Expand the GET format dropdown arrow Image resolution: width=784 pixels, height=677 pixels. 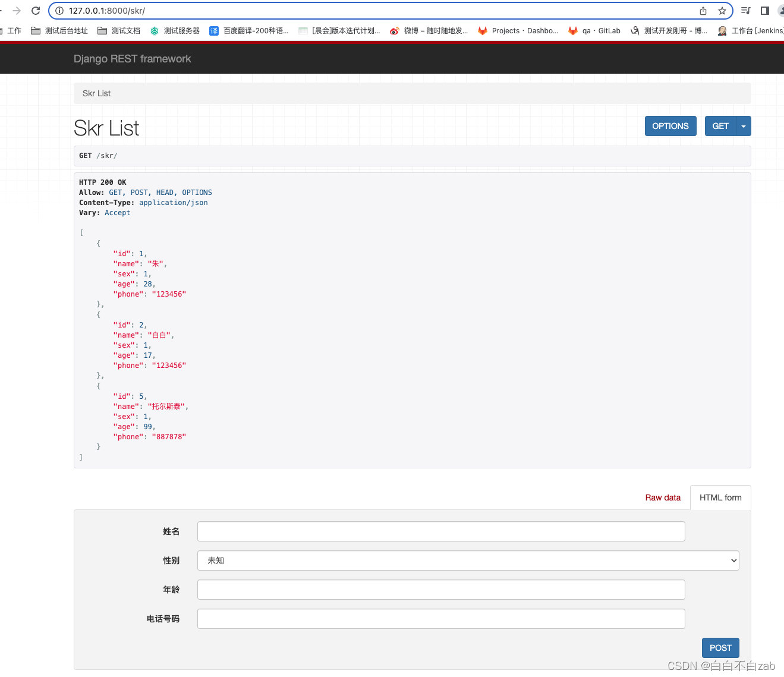pyautogui.click(x=744, y=126)
